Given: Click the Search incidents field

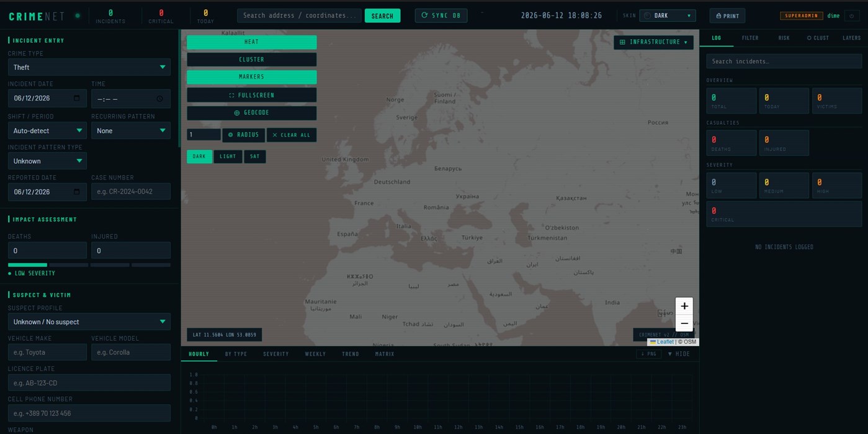Looking at the screenshot, I should pos(784,61).
